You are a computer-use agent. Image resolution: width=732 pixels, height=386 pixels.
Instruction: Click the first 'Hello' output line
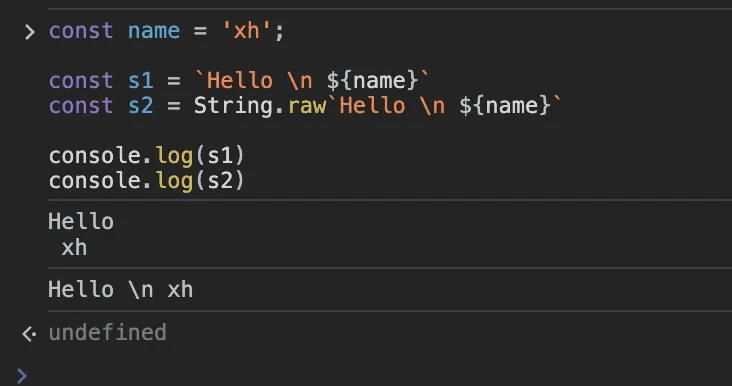[x=81, y=222]
